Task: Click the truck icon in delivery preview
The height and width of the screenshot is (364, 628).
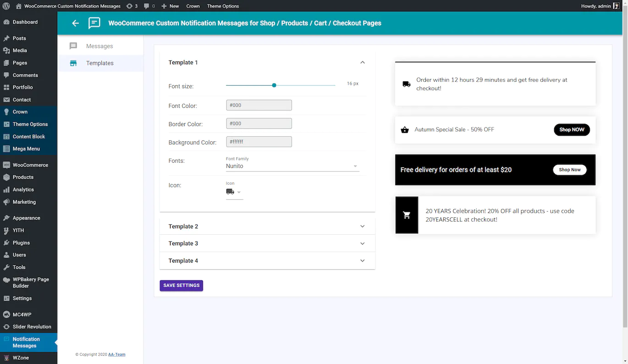Action: coord(407,84)
